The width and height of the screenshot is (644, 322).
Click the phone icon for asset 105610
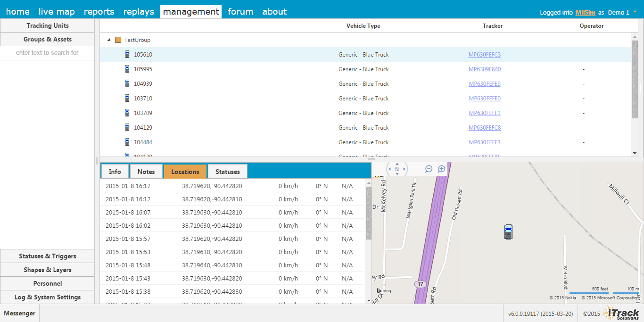(127, 54)
